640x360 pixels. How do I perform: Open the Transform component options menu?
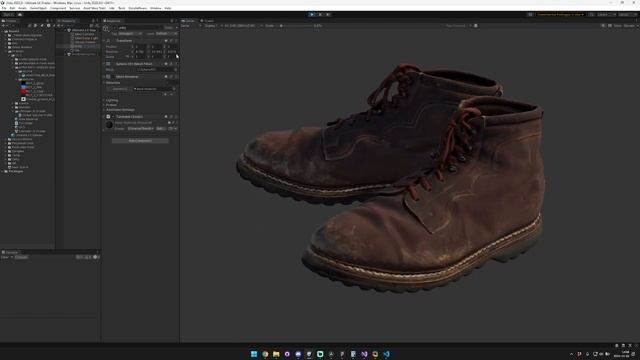tap(176, 41)
